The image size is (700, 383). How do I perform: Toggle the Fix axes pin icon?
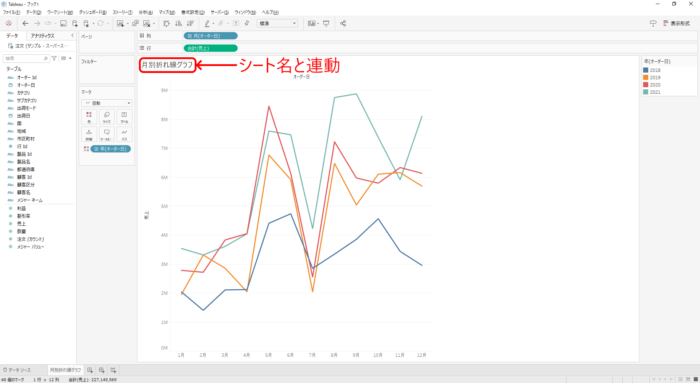246,23
